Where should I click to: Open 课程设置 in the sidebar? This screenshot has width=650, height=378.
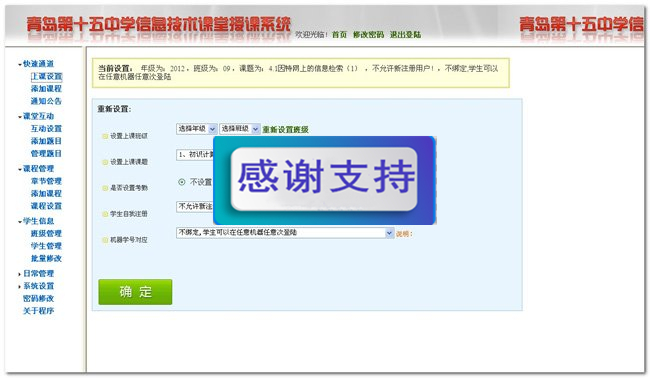click(x=46, y=206)
